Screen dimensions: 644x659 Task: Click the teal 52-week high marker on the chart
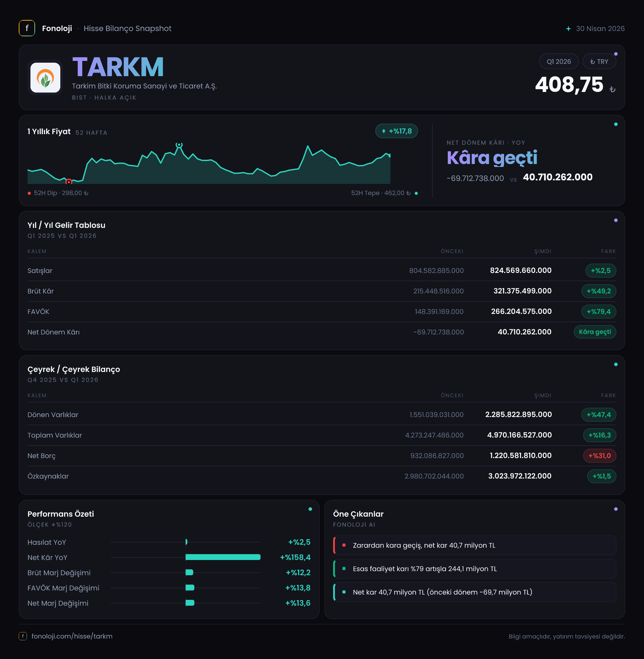tap(179, 145)
